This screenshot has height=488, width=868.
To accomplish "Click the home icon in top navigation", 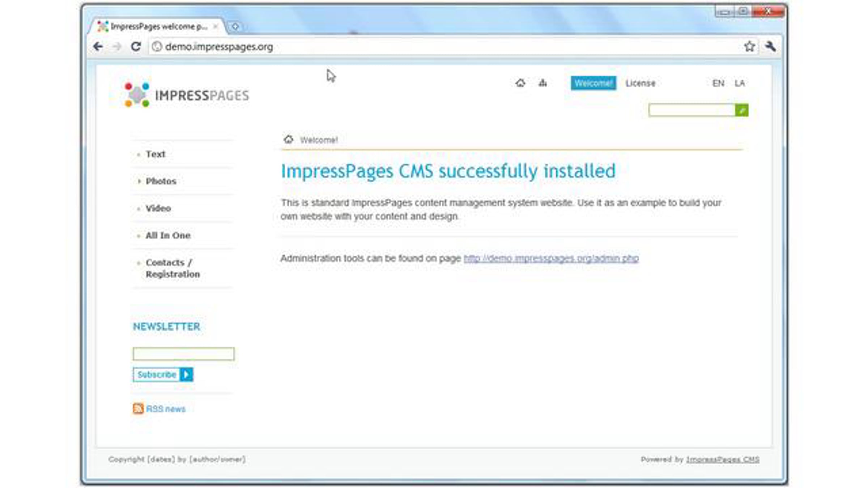I will click(x=520, y=83).
